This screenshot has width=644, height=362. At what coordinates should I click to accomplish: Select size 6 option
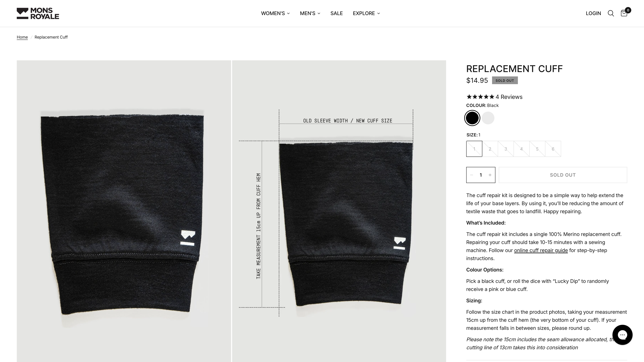553,149
